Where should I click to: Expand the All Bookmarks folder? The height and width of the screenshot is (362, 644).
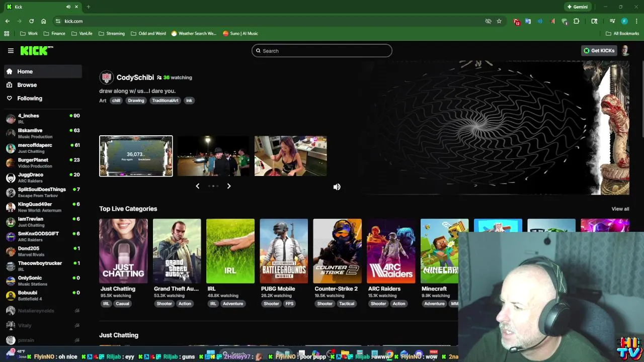622,33
